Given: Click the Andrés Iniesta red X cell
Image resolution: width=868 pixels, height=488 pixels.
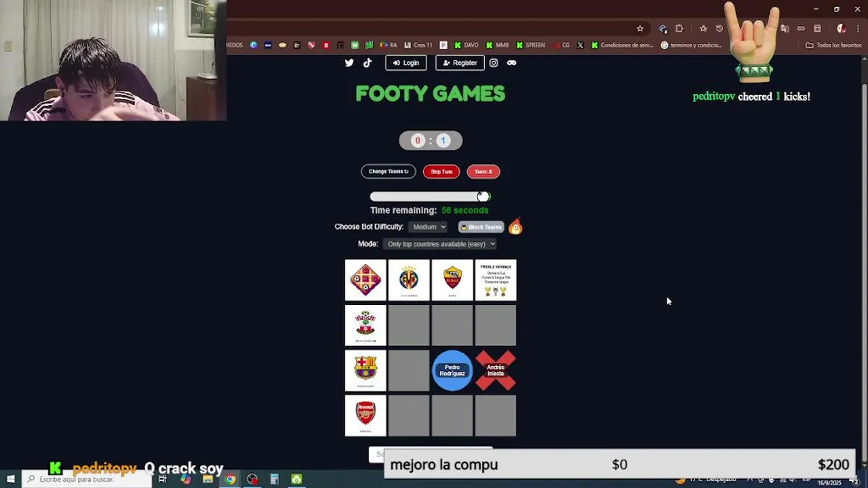Looking at the screenshot, I should [x=496, y=371].
